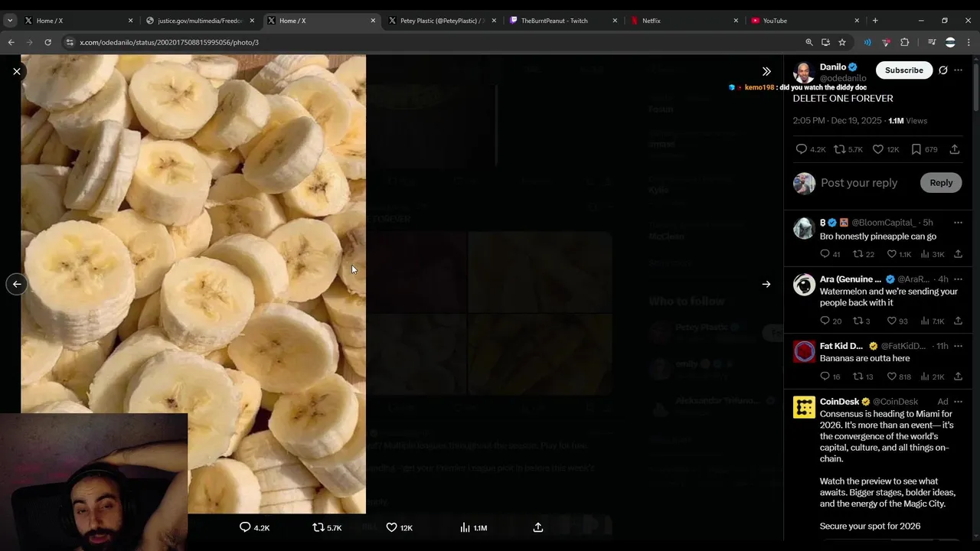
Task: Collapse the reply sidebar using double chevron
Action: pyautogui.click(x=766, y=71)
